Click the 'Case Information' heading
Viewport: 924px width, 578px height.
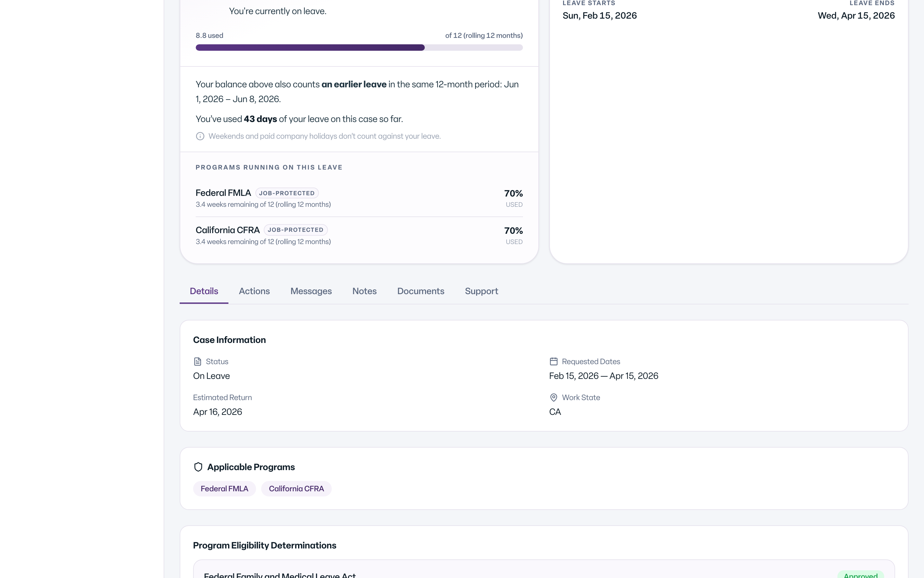pos(229,340)
